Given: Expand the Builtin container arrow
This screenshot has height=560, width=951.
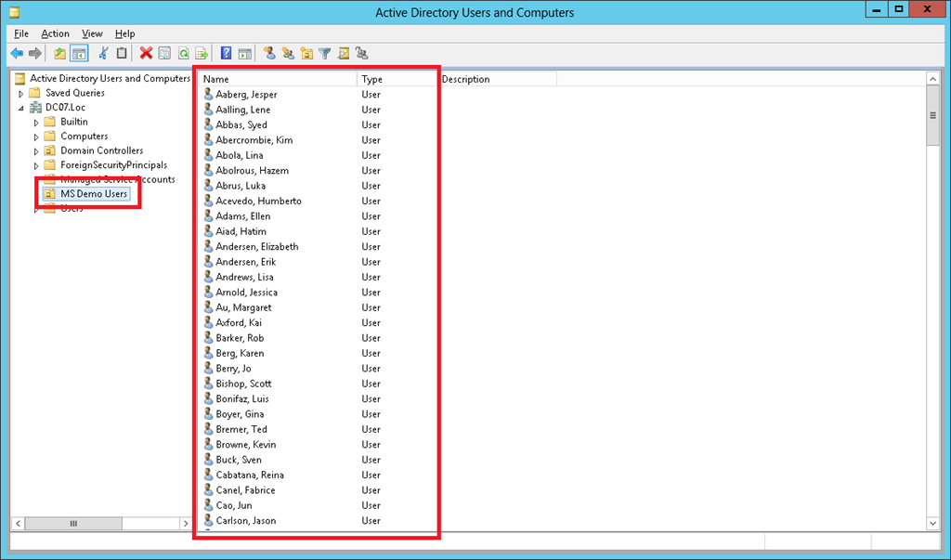Looking at the screenshot, I should tap(37, 123).
